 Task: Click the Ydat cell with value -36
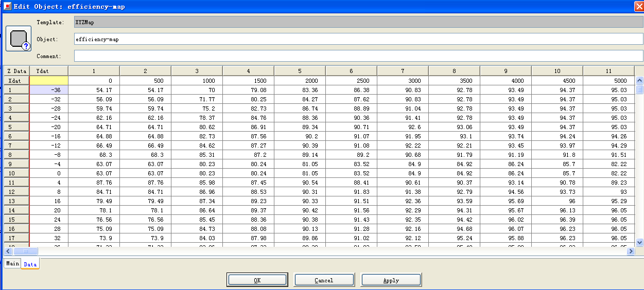49,90
